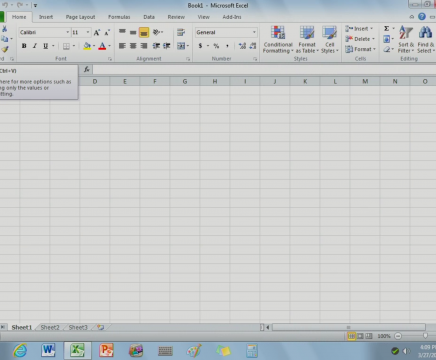Toggle Middle Align

click(x=133, y=32)
